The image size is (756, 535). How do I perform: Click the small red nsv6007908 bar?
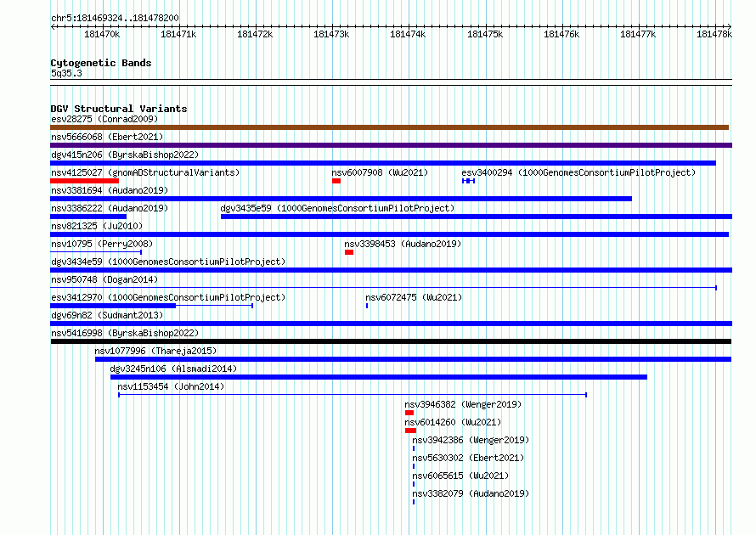pos(336,181)
